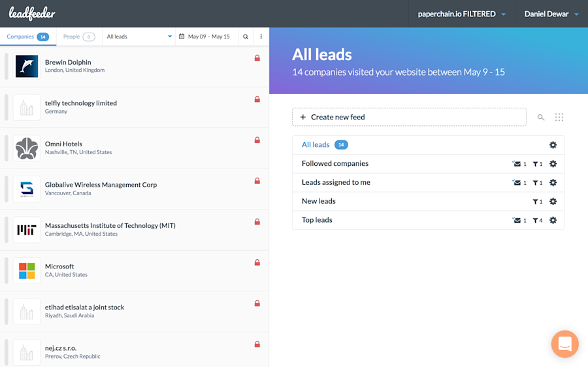The image size is (588, 367).
Task: Expand the Daniel Dewar user menu
Action: pyautogui.click(x=551, y=14)
